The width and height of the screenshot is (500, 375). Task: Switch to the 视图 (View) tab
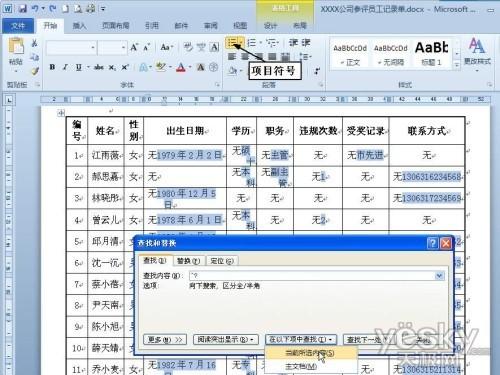click(x=240, y=25)
